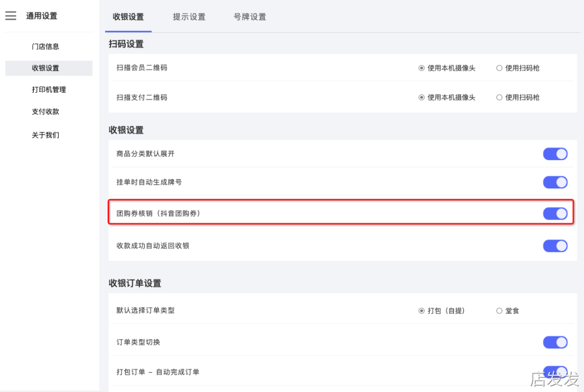
Task: Click 关于我们 in the sidebar
Action: 45,135
